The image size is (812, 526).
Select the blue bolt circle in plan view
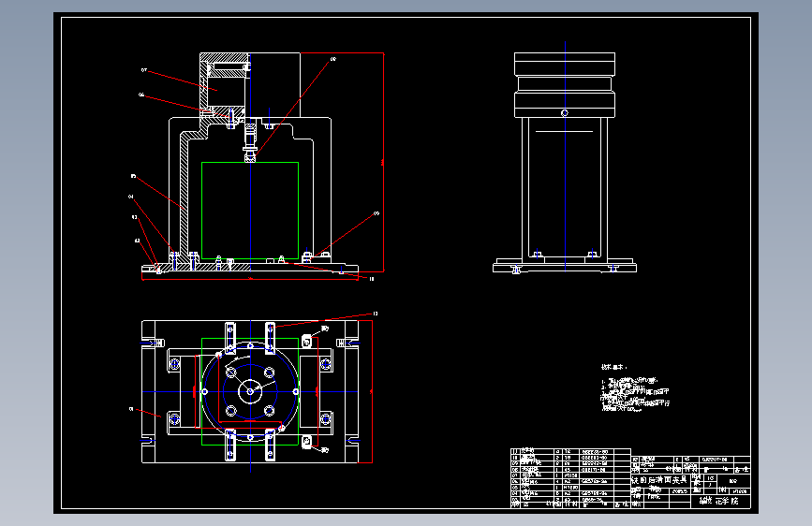pyautogui.click(x=250, y=391)
